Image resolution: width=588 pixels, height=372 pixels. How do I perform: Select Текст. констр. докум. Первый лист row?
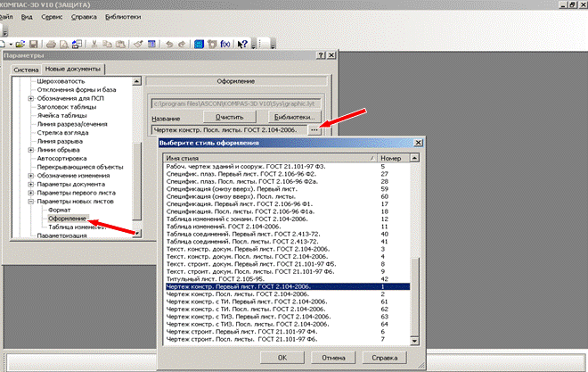point(287,249)
